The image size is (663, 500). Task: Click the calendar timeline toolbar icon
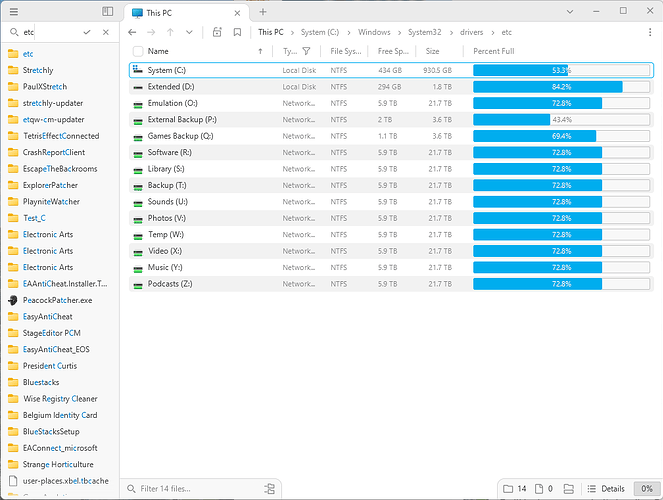click(x=217, y=32)
